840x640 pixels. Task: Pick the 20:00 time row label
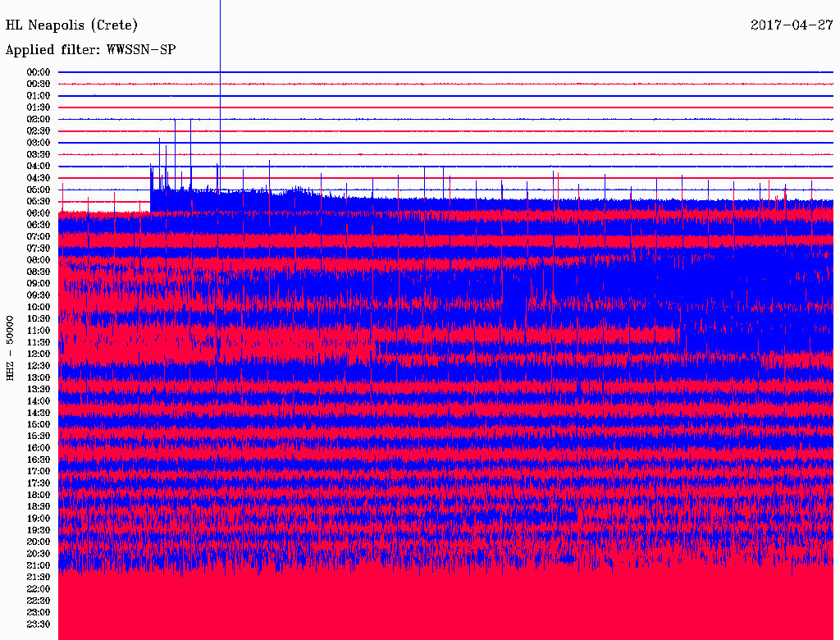point(39,542)
